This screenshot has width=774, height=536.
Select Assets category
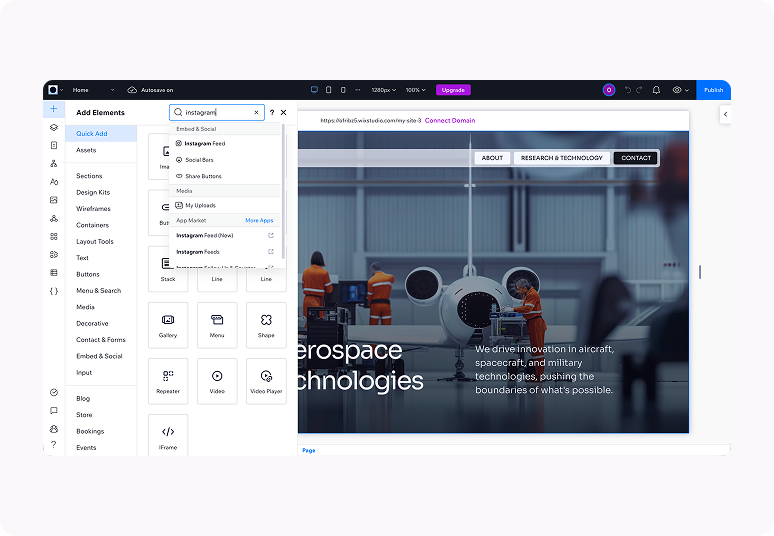coord(86,150)
